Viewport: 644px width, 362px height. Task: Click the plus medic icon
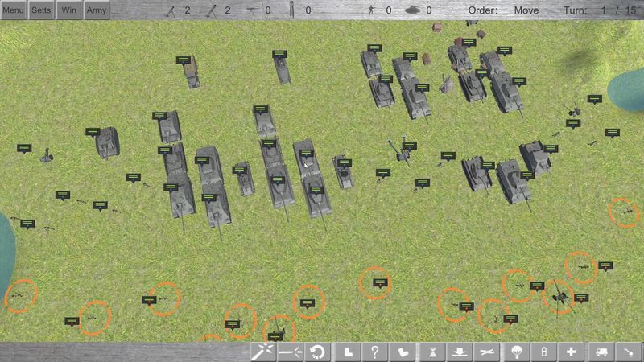coord(572,352)
